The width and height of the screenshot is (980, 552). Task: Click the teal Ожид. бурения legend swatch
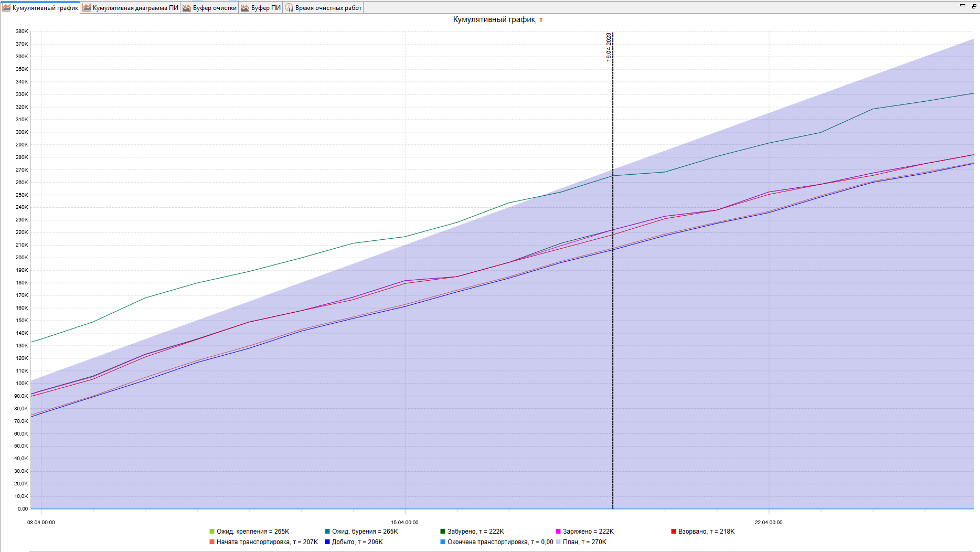(x=327, y=532)
